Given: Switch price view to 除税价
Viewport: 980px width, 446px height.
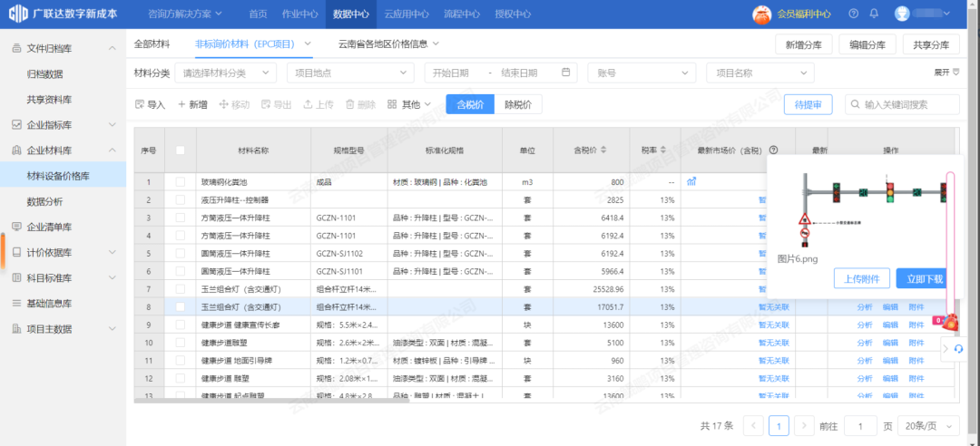Looking at the screenshot, I should pos(518,105).
